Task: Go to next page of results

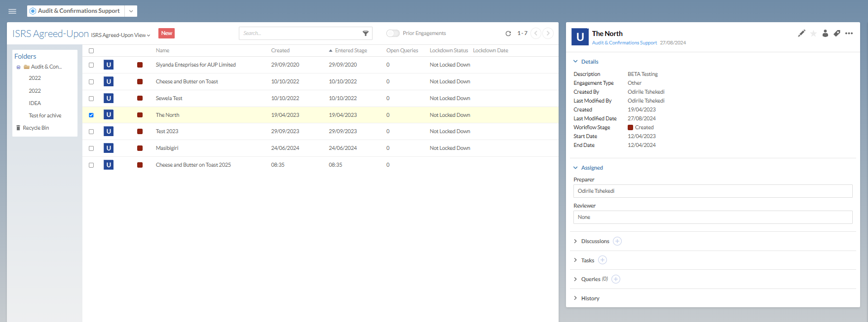Action: click(x=548, y=34)
